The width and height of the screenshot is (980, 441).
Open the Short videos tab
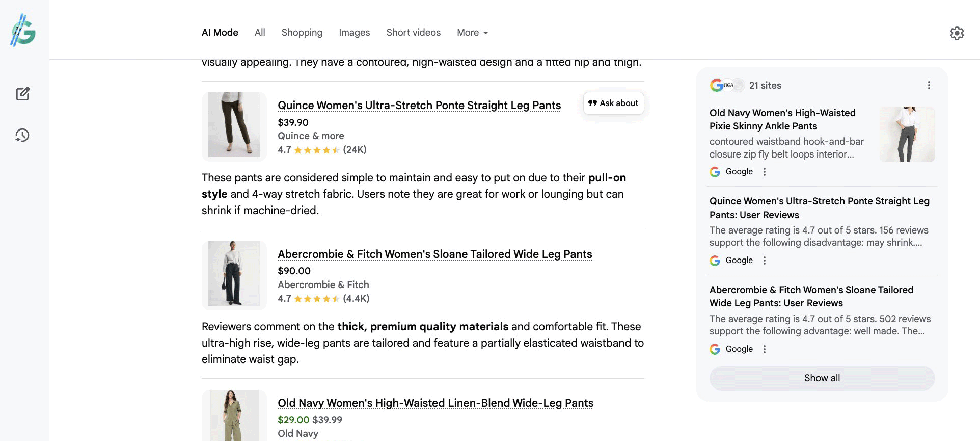coord(413,33)
